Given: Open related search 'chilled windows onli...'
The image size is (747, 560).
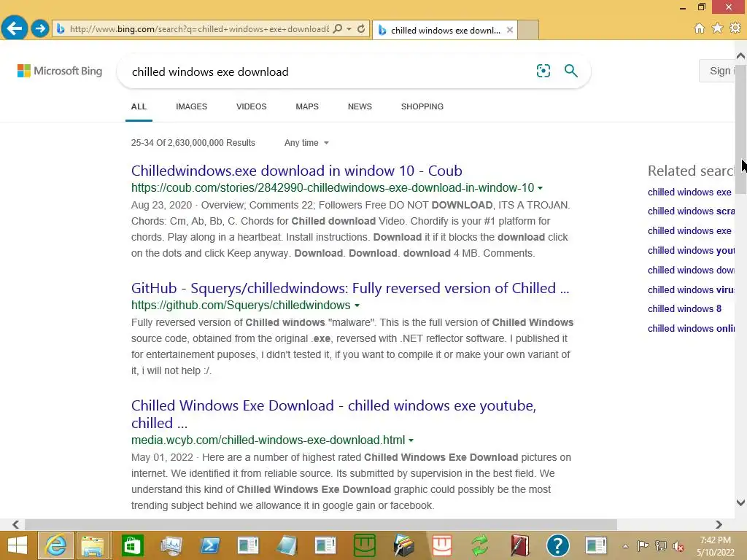Looking at the screenshot, I should pyautogui.click(x=691, y=328).
